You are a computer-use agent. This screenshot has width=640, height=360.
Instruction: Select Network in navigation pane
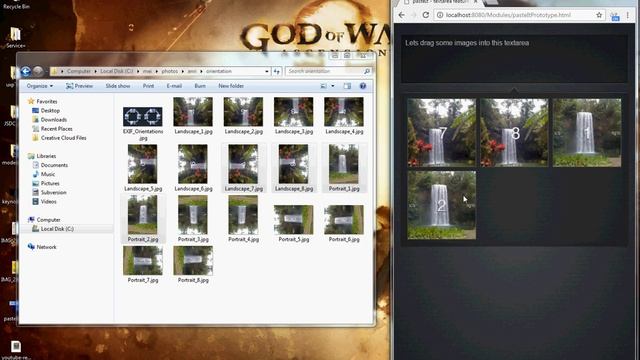coord(42,247)
